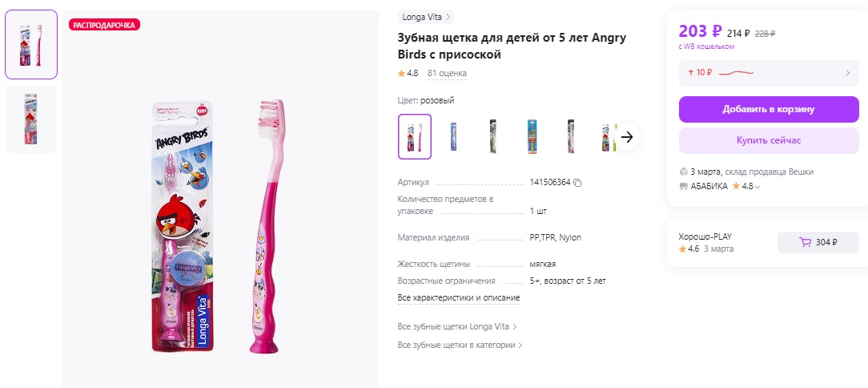Open the Longa Vita brand chip
868x388 pixels.
[427, 17]
